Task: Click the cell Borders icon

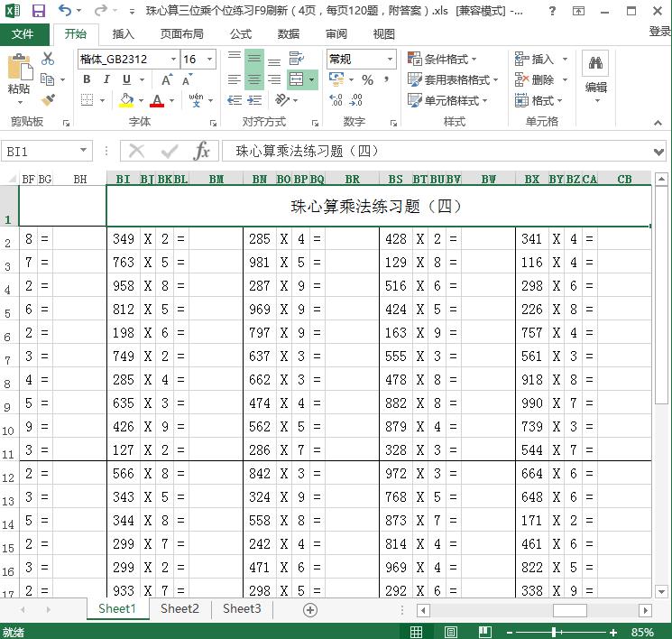Action: 87,100
